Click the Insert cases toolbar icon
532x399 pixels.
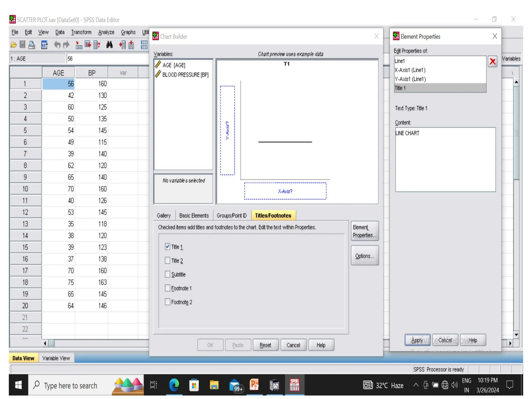click(122, 45)
